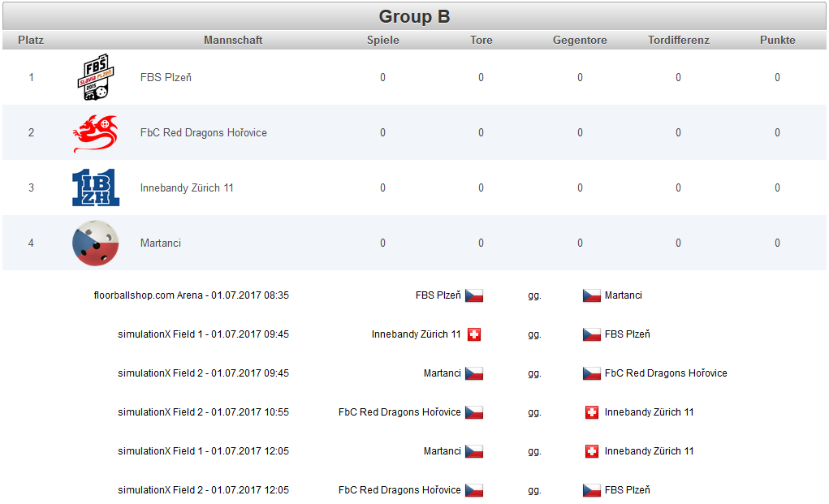Click Czech flag beside Martanci in 08:35 match

(592, 295)
